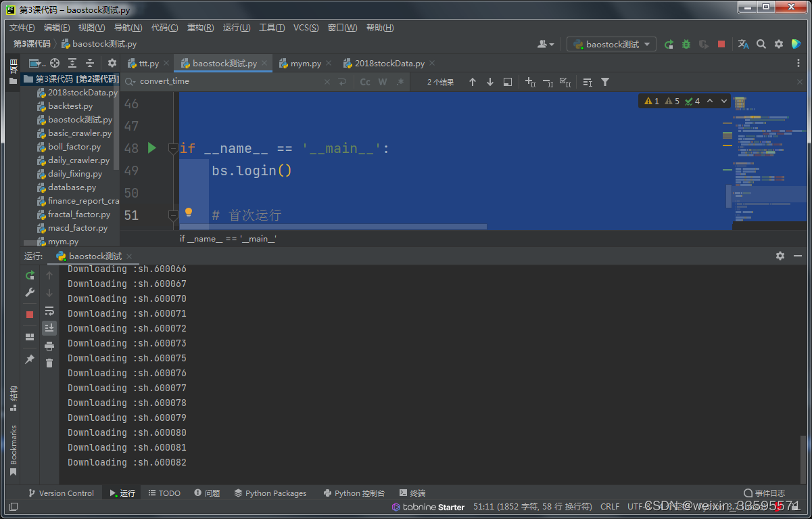The height and width of the screenshot is (519, 812).
Task: Toggle regex option in search bar
Action: [400, 82]
